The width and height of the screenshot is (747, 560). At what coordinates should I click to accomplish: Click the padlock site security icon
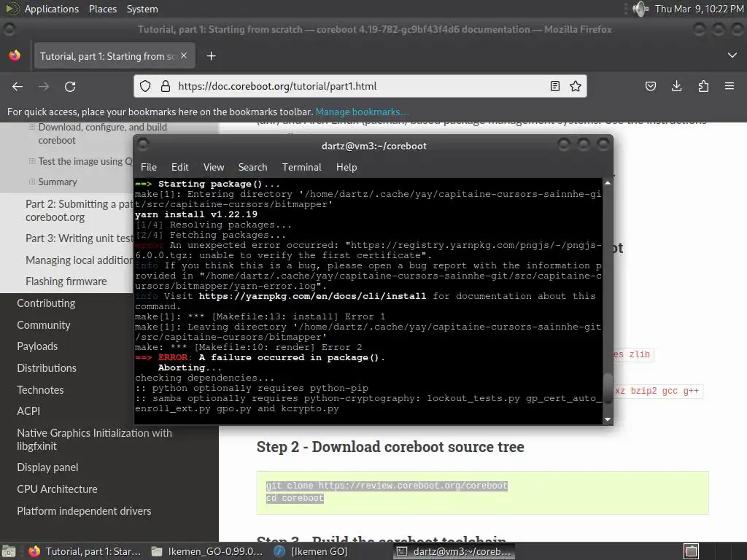click(166, 86)
